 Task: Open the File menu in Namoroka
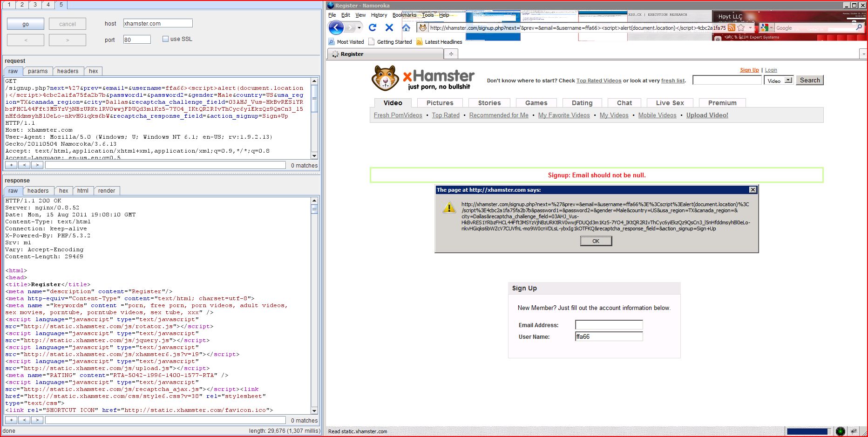[332, 15]
